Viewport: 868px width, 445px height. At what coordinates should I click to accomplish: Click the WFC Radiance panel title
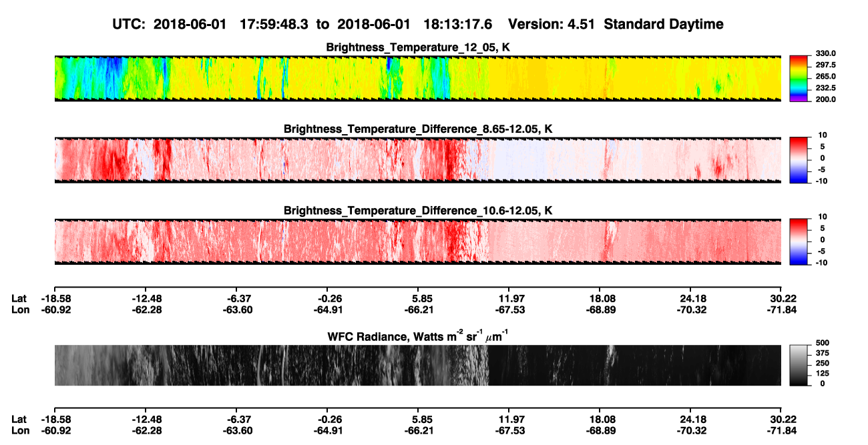(418, 336)
